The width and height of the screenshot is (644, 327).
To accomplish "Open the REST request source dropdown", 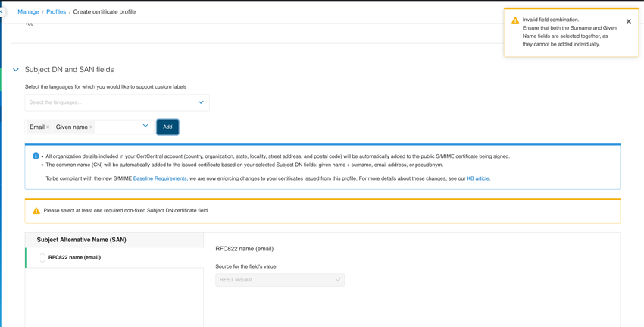I will coord(280,280).
